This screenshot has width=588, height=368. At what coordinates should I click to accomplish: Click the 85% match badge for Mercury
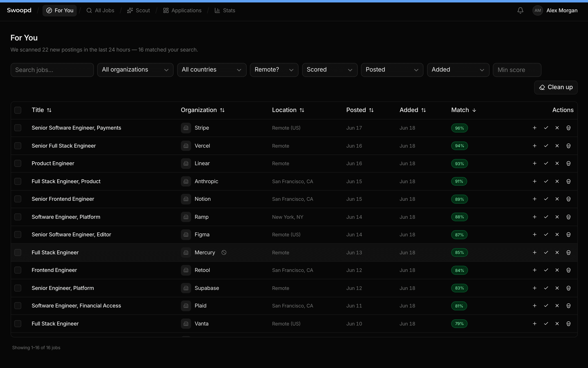tap(459, 252)
